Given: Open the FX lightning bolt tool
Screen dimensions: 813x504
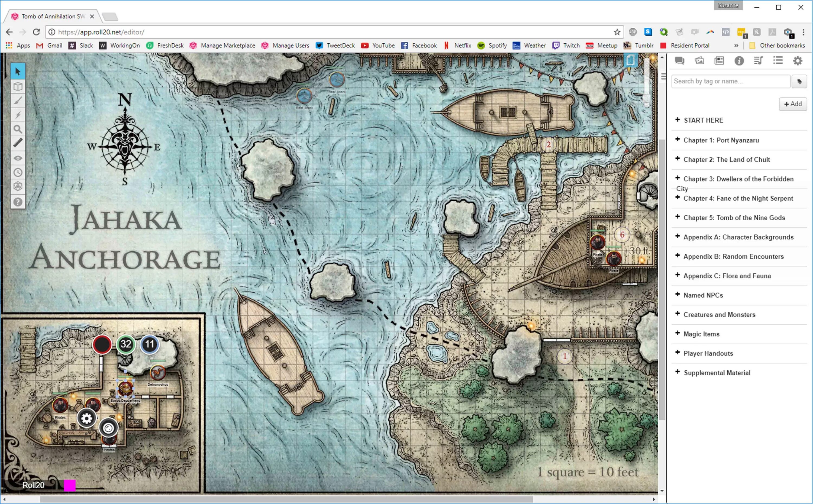Looking at the screenshot, I should [x=18, y=115].
